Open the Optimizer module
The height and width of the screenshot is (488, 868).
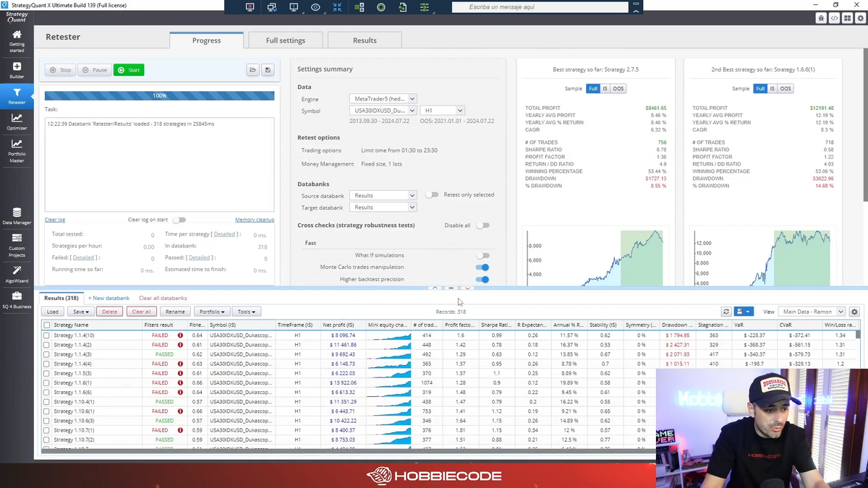pyautogui.click(x=17, y=121)
